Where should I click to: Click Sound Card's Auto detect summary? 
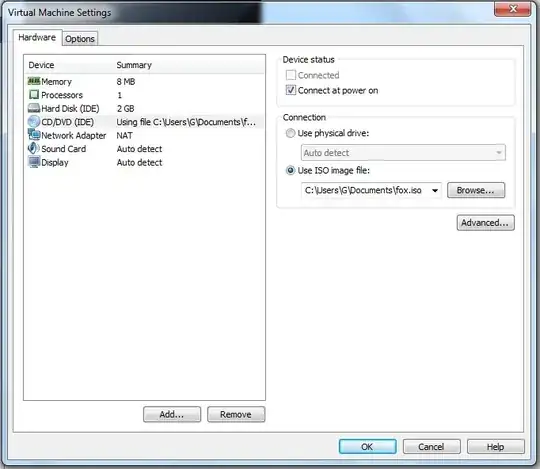click(139, 149)
